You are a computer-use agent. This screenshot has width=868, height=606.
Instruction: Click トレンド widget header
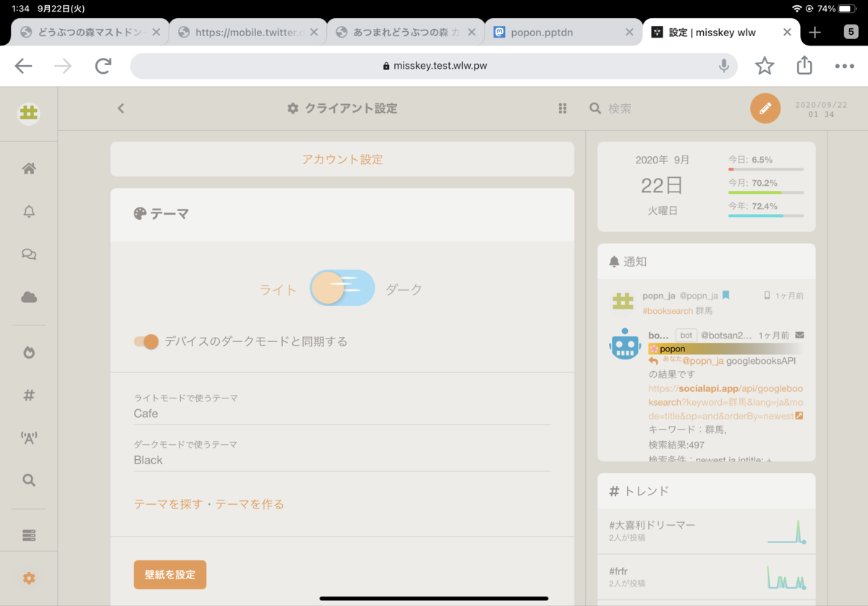(x=706, y=490)
